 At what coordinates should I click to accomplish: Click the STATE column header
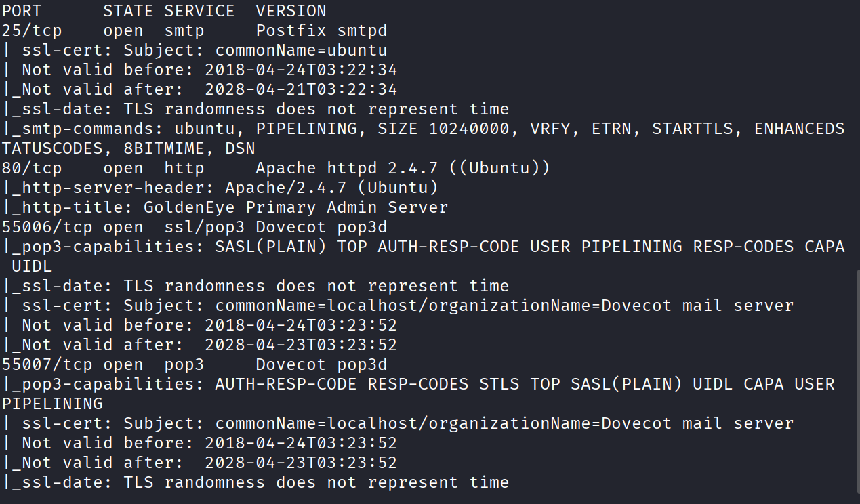128,11
